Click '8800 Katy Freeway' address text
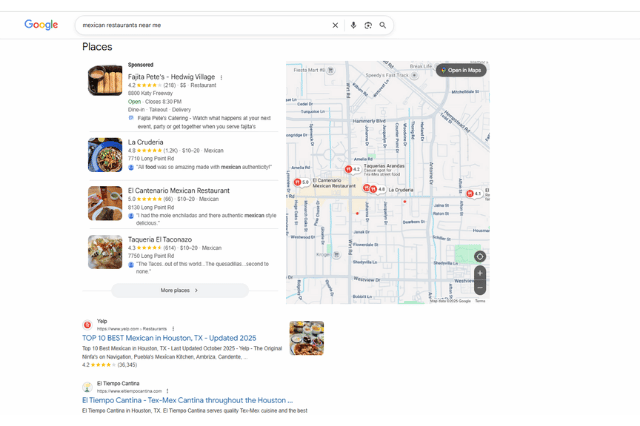Viewport: 640px width, 426px height. click(x=150, y=93)
